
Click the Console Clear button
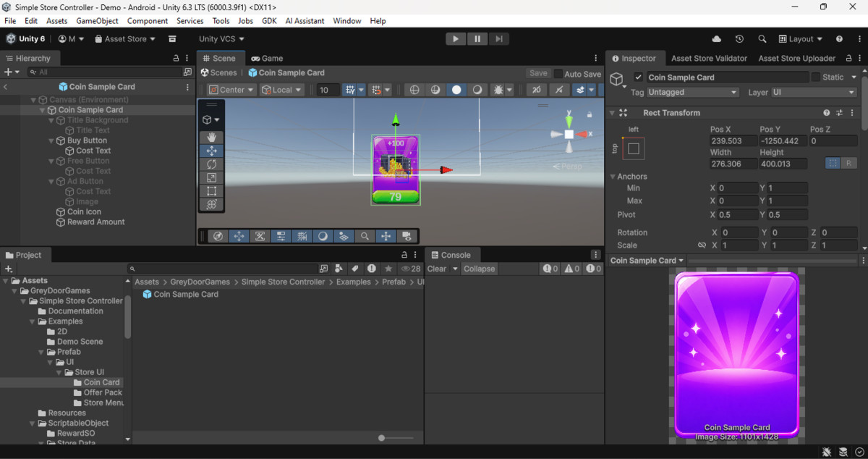tap(437, 269)
